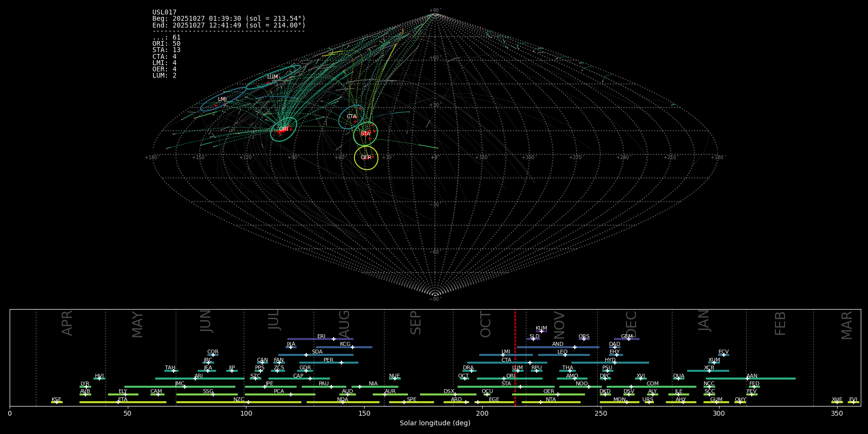The image size is (868, 434).
Task: Click the GEM shower label in timeline
Action: [x=627, y=337]
